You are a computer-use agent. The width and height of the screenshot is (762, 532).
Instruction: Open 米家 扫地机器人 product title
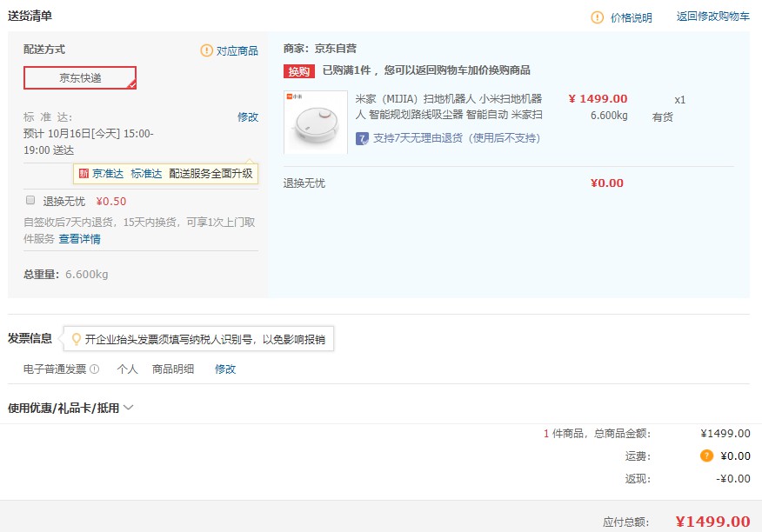pos(449,107)
